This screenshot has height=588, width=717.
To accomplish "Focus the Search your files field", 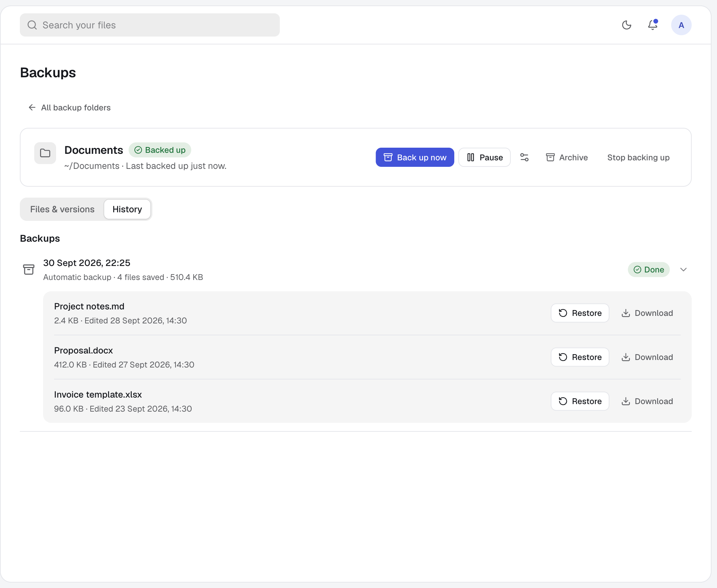I will (x=150, y=25).
